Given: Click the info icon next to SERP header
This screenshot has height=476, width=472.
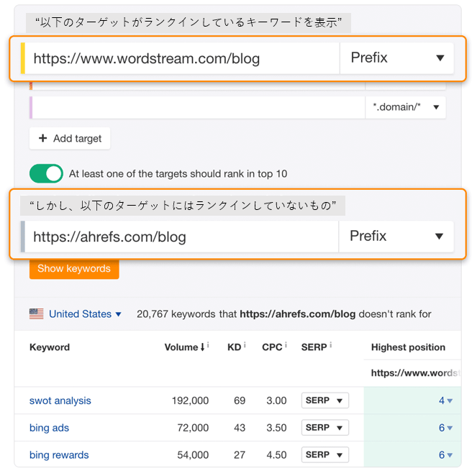Looking at the screenshot, I should [x=330, y=345].
